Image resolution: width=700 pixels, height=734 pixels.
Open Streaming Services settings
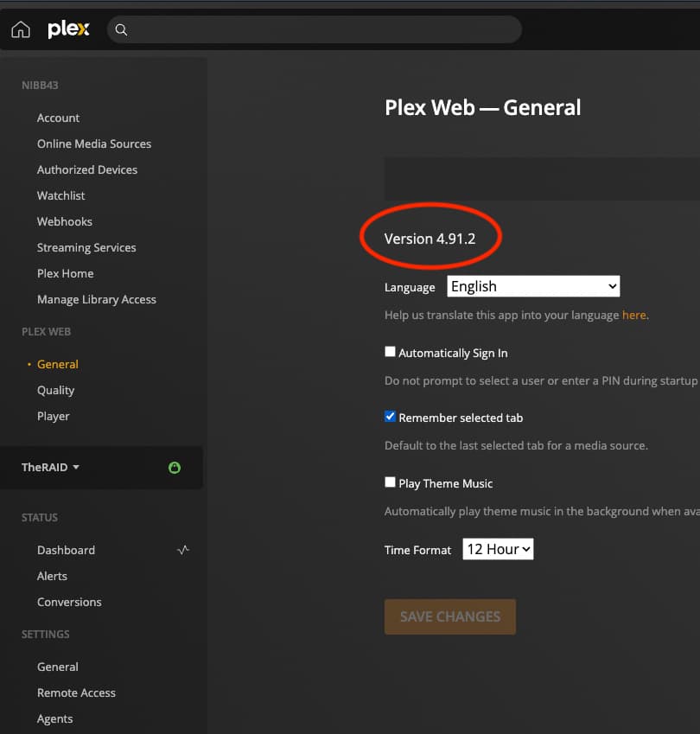(x=86, y=247)
